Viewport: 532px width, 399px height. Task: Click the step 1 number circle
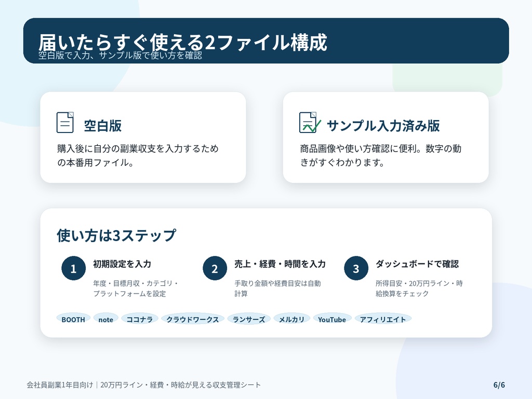tap(73, 269)
